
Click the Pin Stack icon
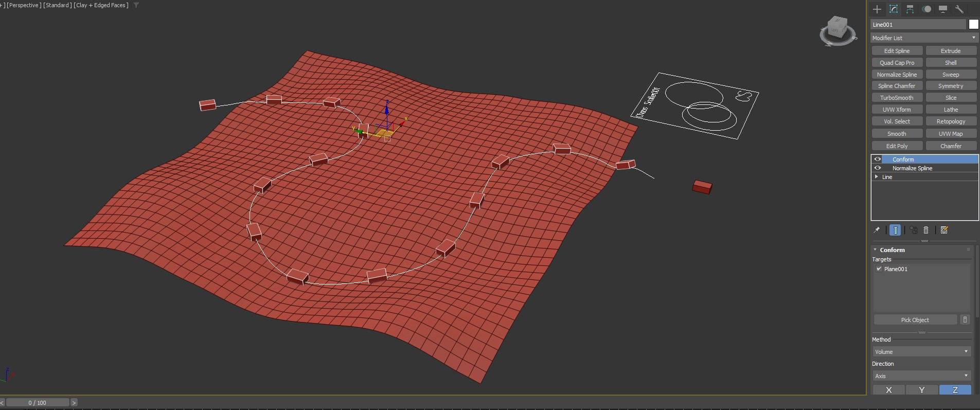coord(877,230)
